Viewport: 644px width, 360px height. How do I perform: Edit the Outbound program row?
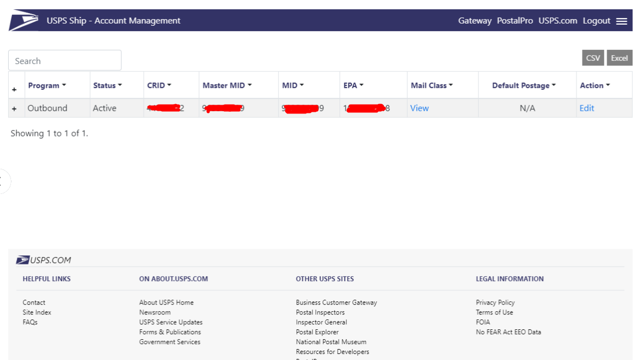click(586, 108)
